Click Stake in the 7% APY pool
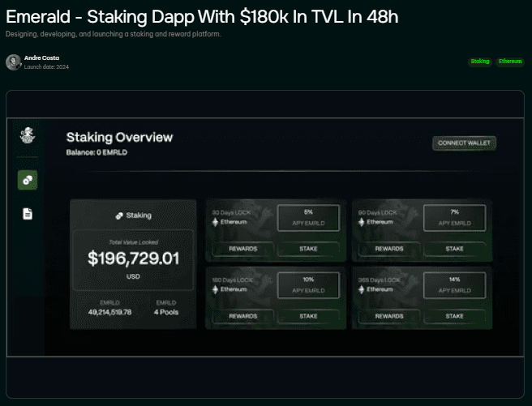Viewport: 532px width, 406px height. coord(454,249)
